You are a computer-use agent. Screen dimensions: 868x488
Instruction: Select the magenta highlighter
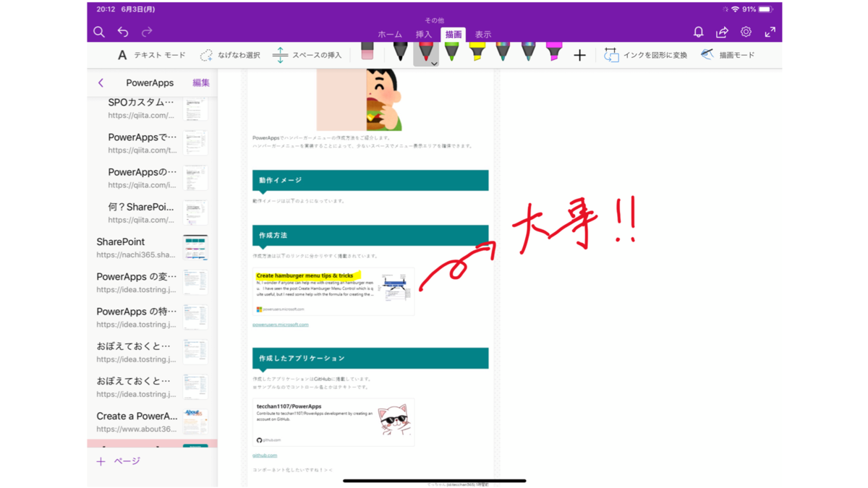tap(553, 52)
